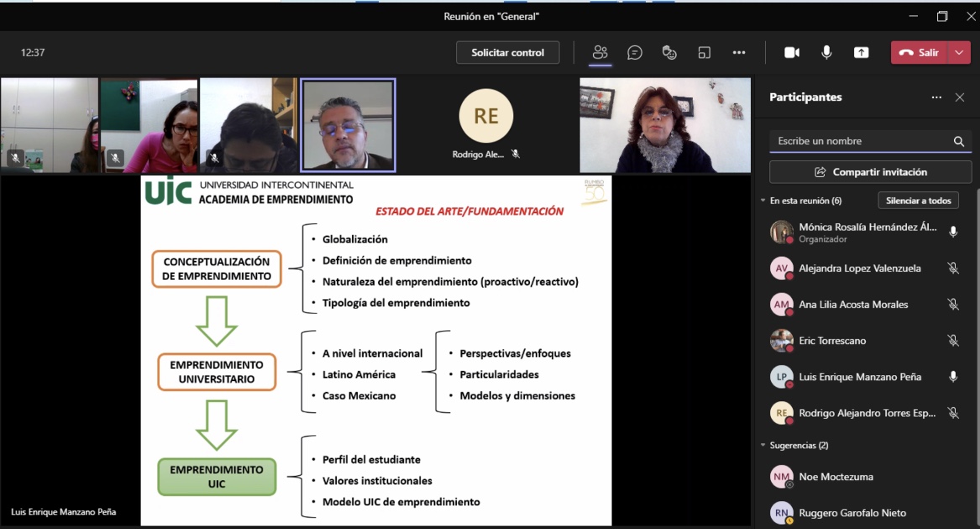Click the search magnifier icon in participants
The height and width of the screenshot is (529, 980).
coord(959,141)
